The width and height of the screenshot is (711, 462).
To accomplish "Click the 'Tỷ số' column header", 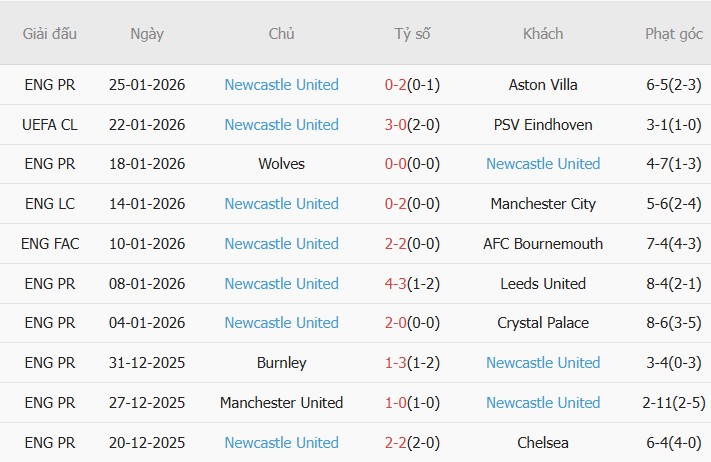I will coord(412,34).
